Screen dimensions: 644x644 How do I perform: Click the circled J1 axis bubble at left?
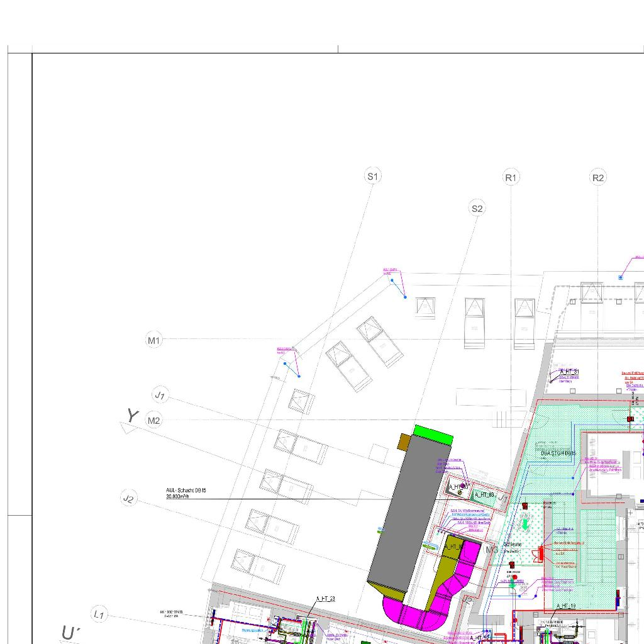click(x=160, y=395)
